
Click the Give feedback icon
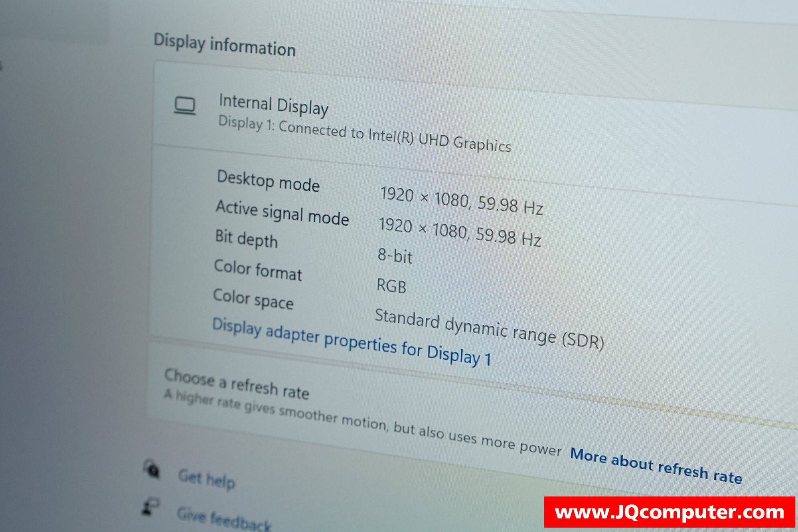click(x=150, y=507)
